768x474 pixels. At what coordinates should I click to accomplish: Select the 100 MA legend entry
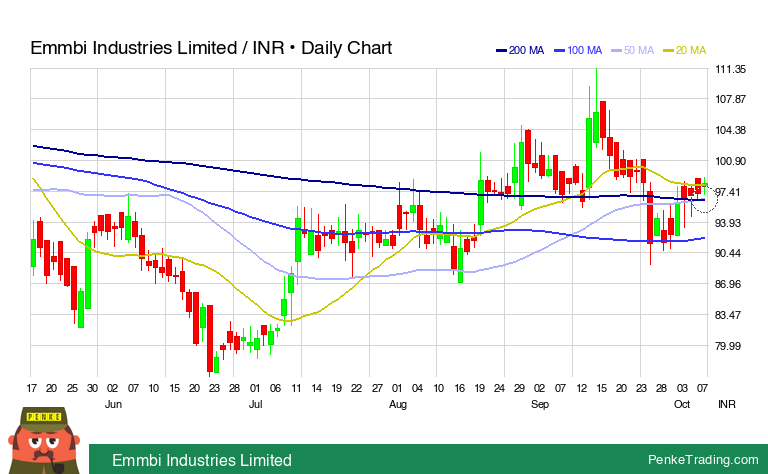coord(578,50)
